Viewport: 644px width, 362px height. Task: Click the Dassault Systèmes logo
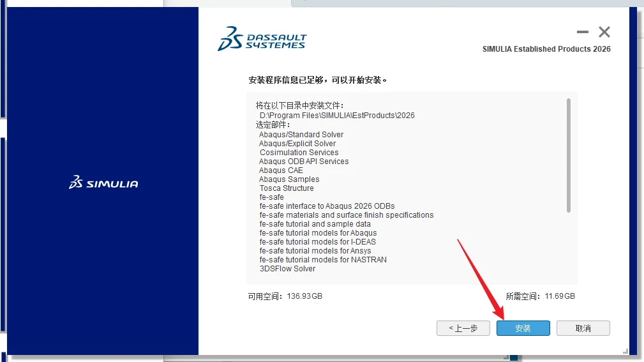[x=262, y=39]
